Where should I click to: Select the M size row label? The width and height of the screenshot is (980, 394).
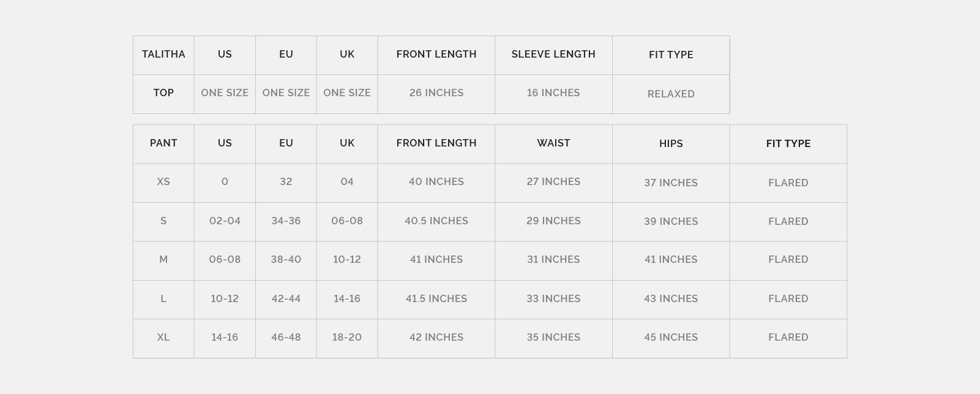pyautogui.click(x=163, y=260)
